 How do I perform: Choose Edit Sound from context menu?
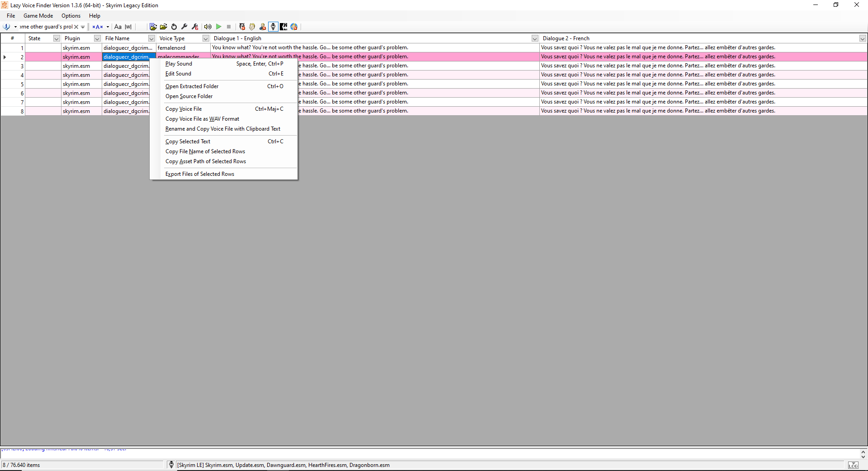tap(224, 74)
